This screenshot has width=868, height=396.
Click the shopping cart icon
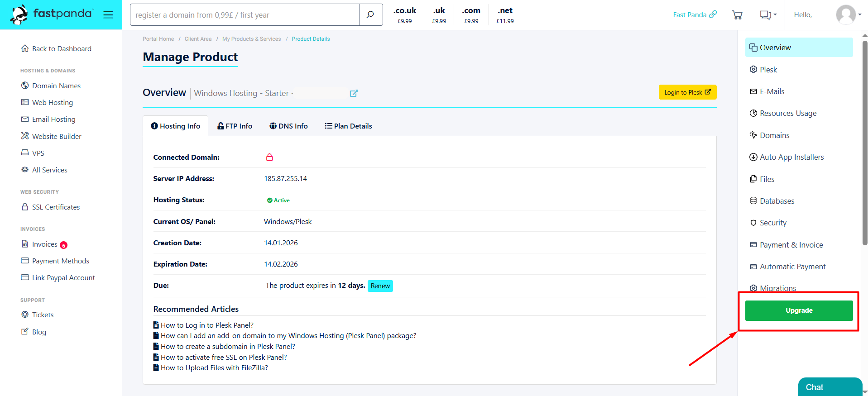click(737, 15)
